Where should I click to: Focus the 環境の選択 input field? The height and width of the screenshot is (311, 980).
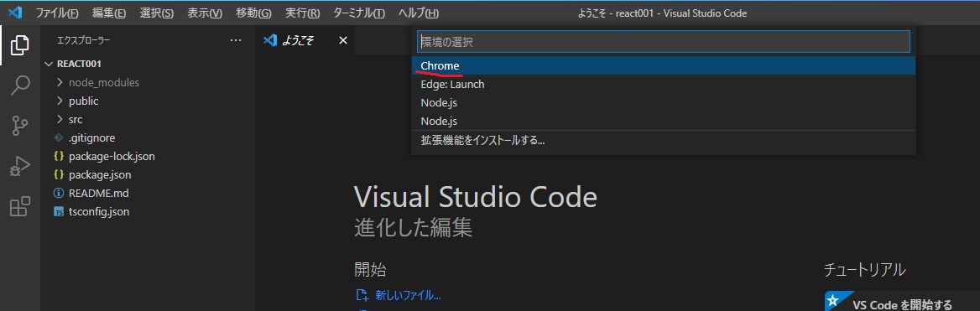(664, 42)
